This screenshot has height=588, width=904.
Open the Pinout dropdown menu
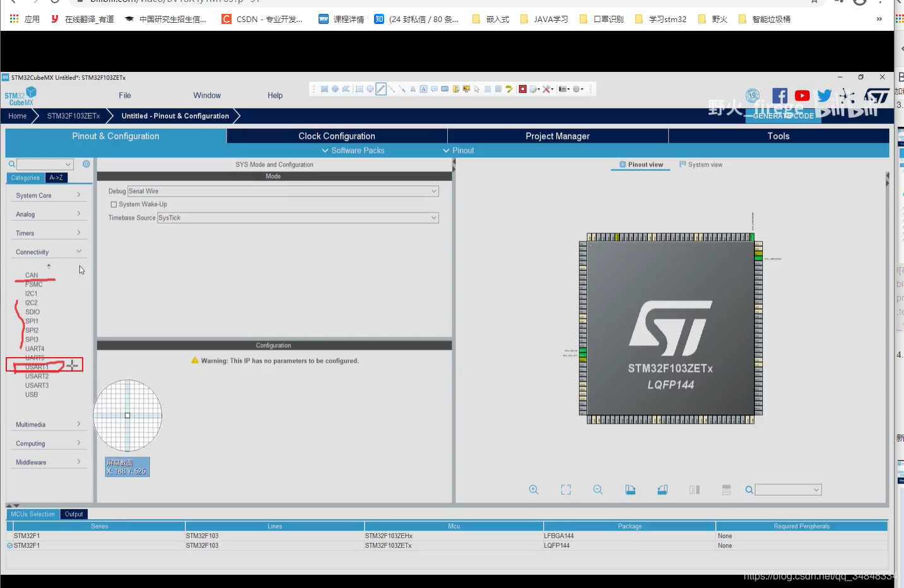click(x=459, y=150)
